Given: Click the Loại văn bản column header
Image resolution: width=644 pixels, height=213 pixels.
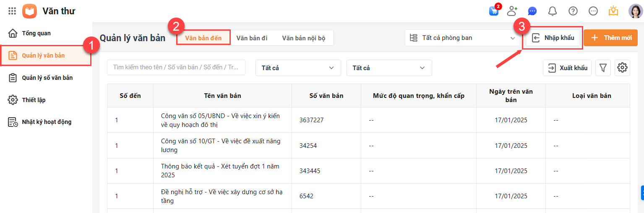Looking at the screenshot, I should (592, 96).
